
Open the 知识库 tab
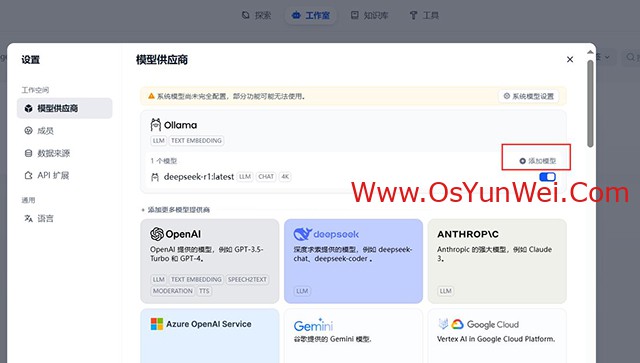[370, 16]
